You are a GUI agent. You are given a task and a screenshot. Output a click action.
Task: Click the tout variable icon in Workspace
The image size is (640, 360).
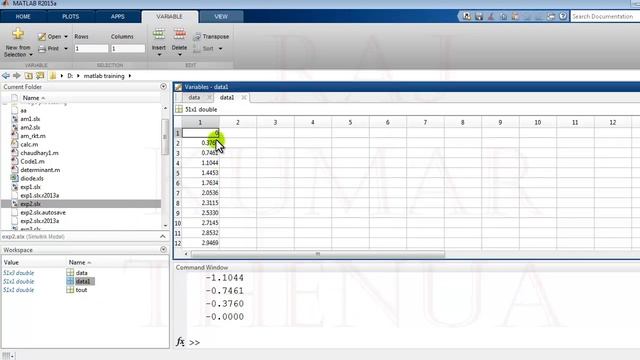coord(70,290)
